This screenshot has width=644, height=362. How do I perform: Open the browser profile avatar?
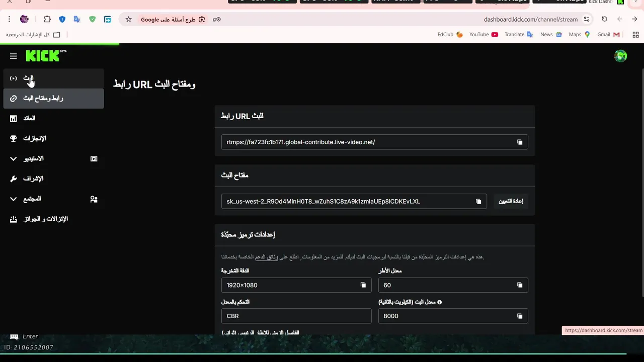point(24,19)
